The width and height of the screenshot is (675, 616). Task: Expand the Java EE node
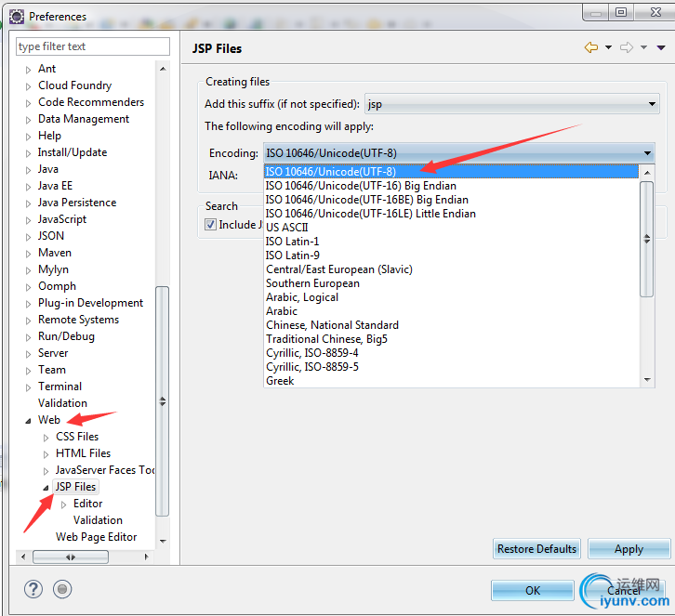[x=29, y=187]
